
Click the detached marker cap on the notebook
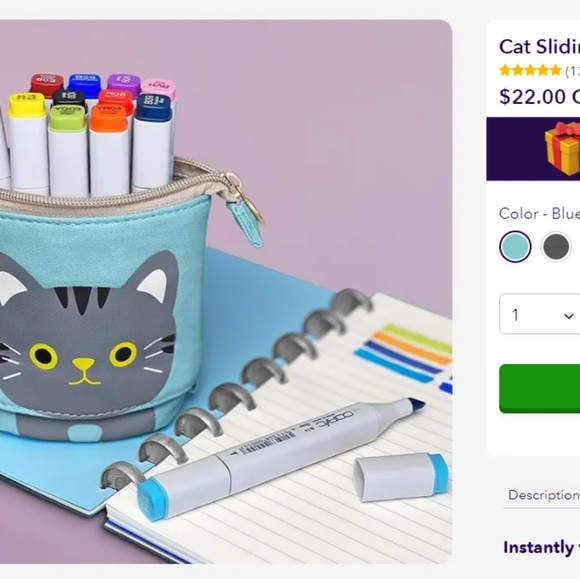tap(401, 477)
